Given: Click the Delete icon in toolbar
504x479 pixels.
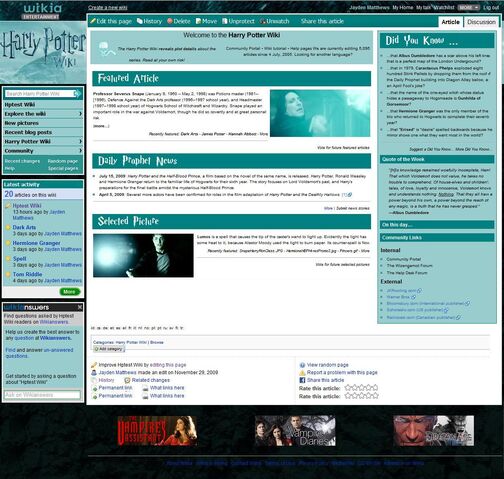Looking at the screenshot, I should (x=170, y=21).
